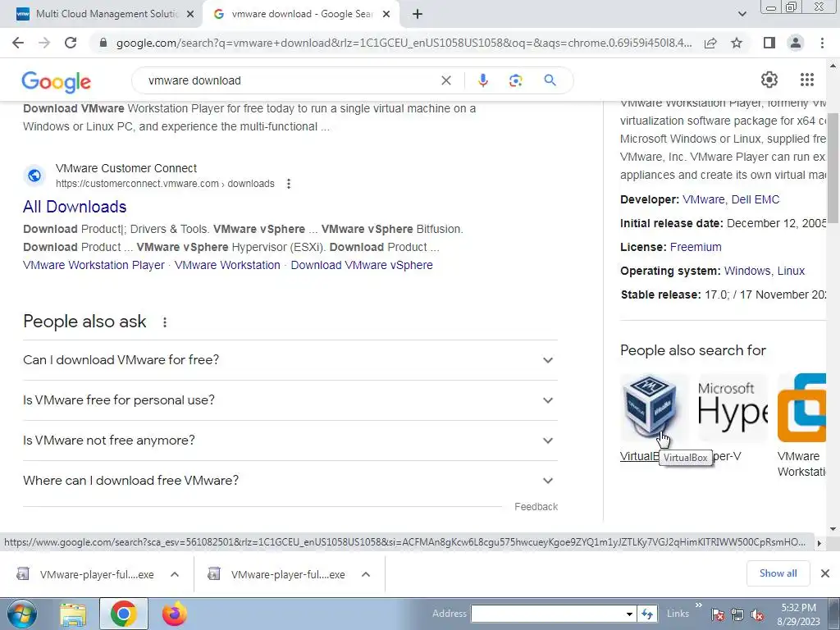Close the downloads bar
840x630 pixels.
click(x=825, y=573)
